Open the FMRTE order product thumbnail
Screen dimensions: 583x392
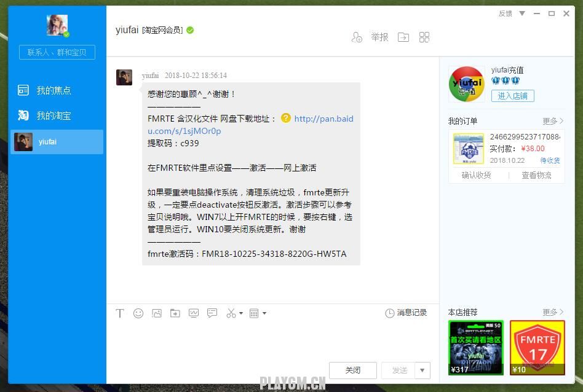pos(469,149)
